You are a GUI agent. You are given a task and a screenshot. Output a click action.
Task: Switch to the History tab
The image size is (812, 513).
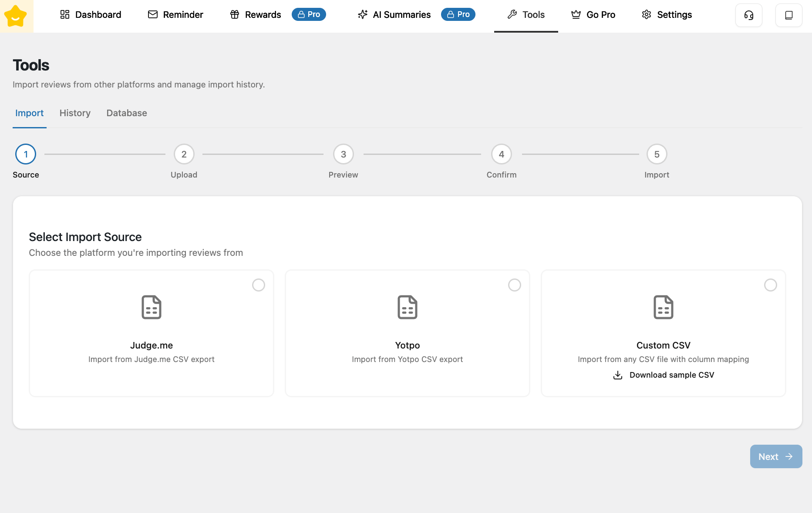click(75, 113)
